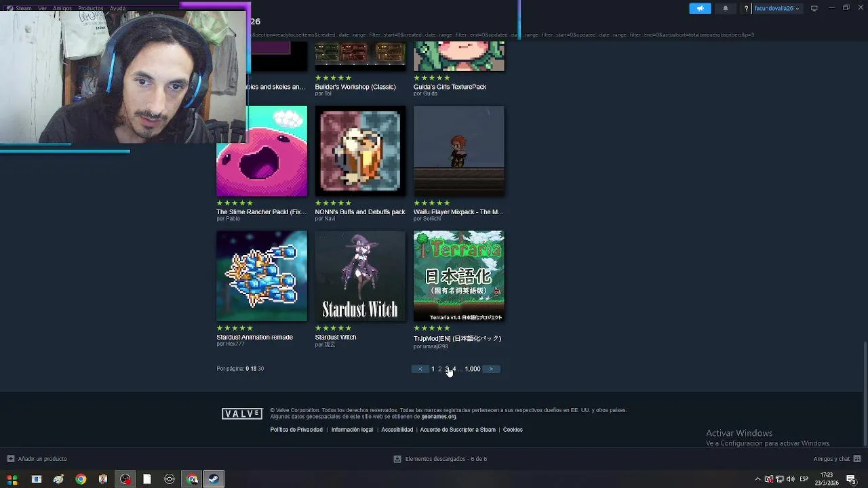Open Amigos y chat panel

(x=837, y=459)
